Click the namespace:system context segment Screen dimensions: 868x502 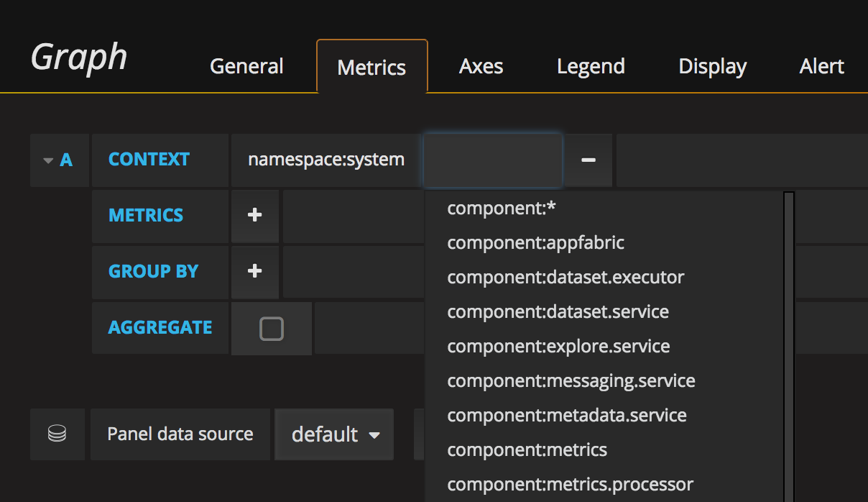click(326, 160)
